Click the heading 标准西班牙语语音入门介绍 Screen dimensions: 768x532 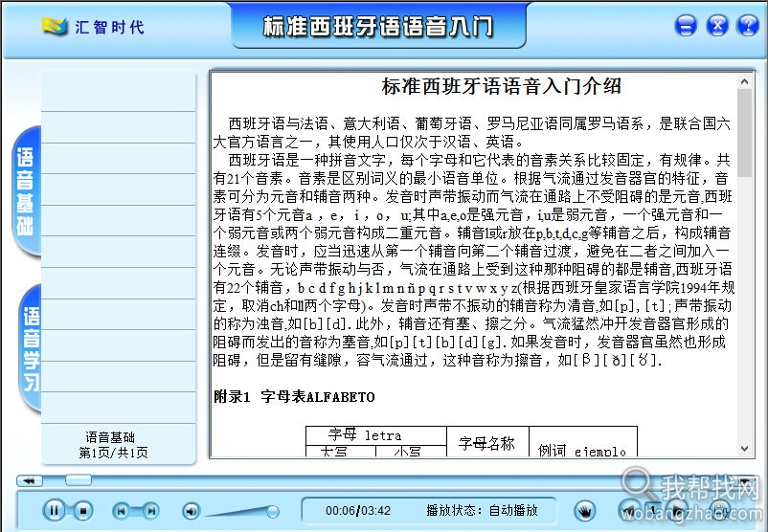click(x=501, y=87)
